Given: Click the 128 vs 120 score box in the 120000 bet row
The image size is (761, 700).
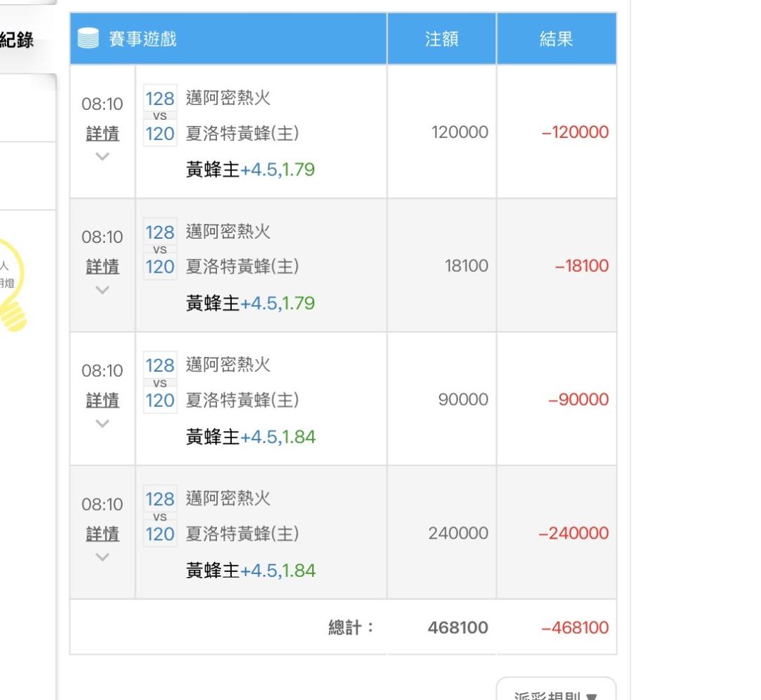Looking at the screenshot, I should tap(160, 115).
